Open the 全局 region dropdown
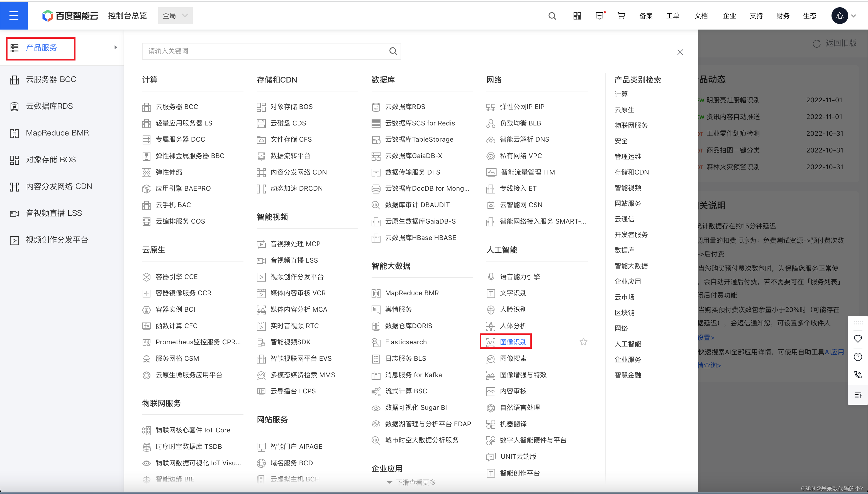Screen dimensions: 868x494 (x=175, y=16)
